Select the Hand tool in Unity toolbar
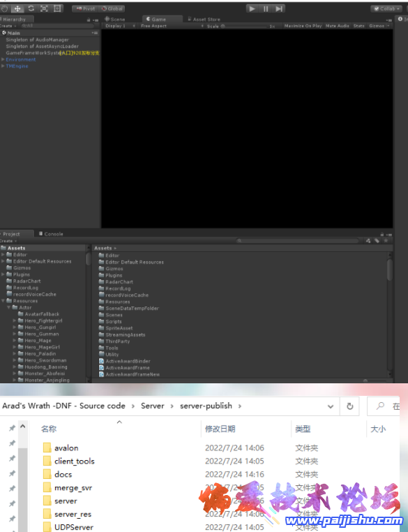 4,8
